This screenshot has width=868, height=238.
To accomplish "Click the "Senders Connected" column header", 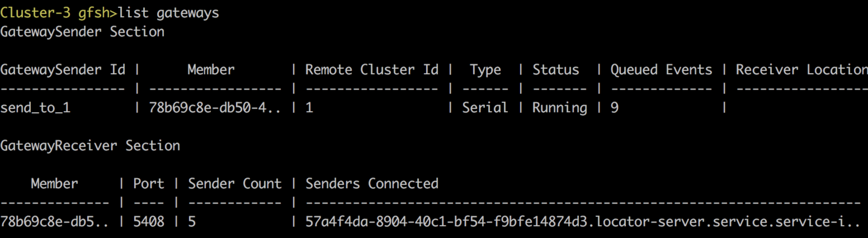I will (x=372, y=184).
